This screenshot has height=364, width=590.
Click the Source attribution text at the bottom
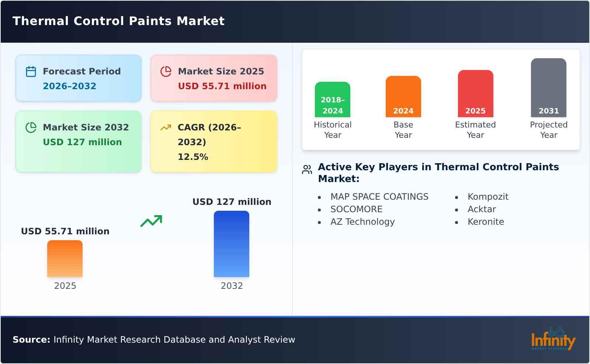pos(154,340)
